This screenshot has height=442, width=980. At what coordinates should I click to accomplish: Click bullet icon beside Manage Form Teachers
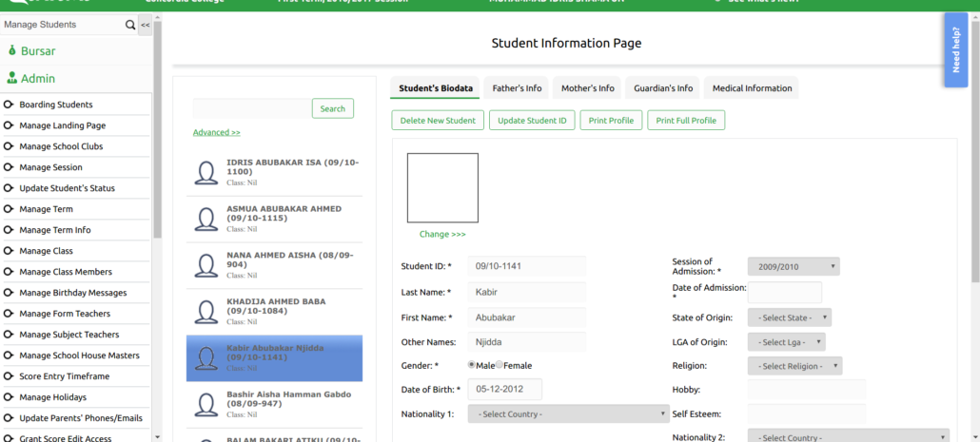pos(9,314)
